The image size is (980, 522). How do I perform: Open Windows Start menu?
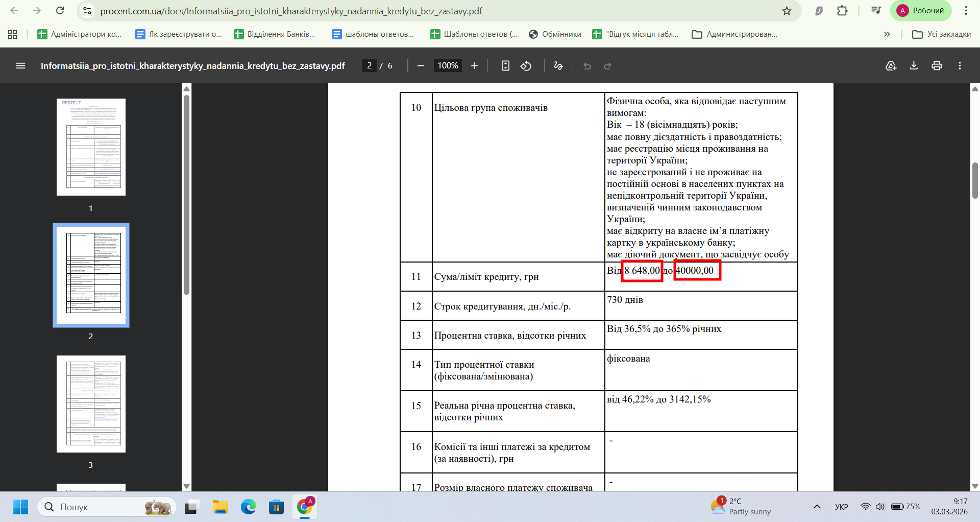tap(20, 507)
